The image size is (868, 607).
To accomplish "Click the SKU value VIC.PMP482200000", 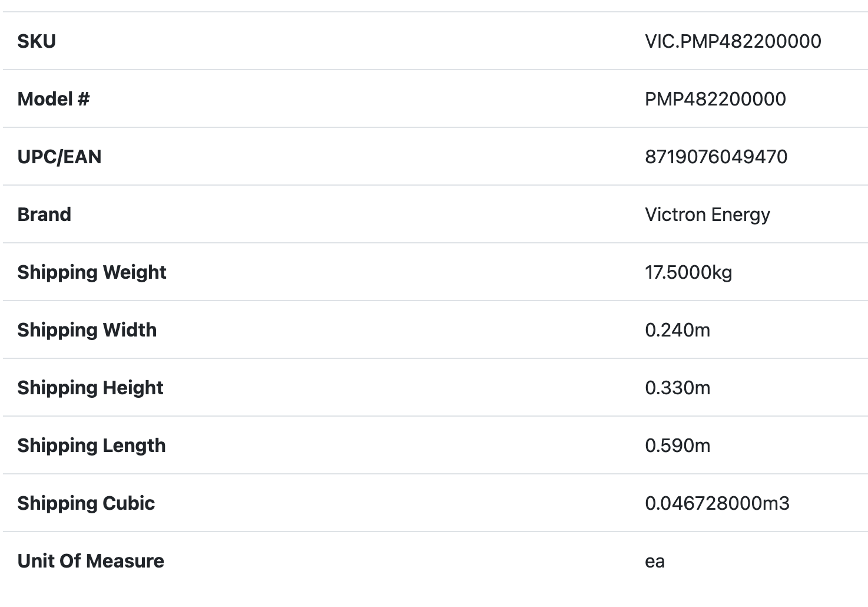I will pos(733,41).
